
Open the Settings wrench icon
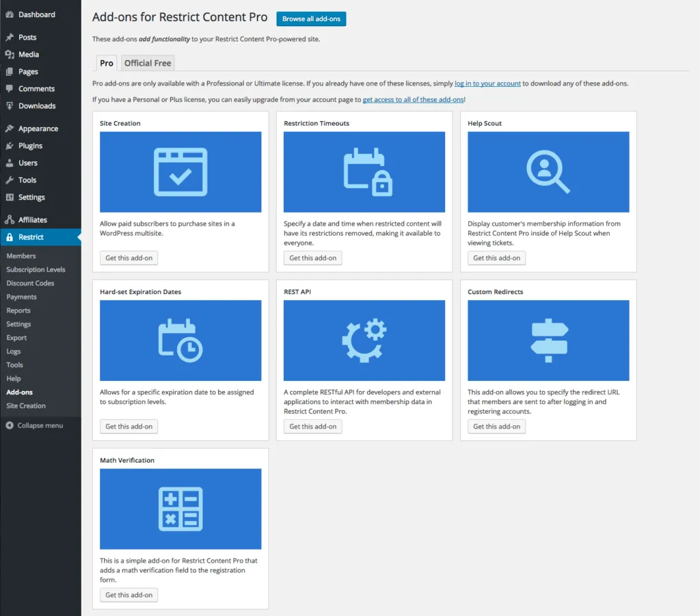tap(10, 197)
